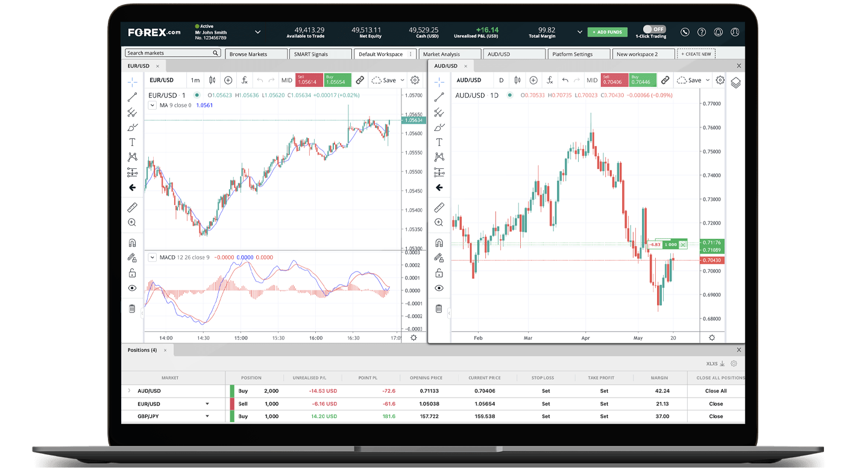868x473 pixels.
Task: Toggle drawing visibility with the eye icon
Action: pos(132,288)
